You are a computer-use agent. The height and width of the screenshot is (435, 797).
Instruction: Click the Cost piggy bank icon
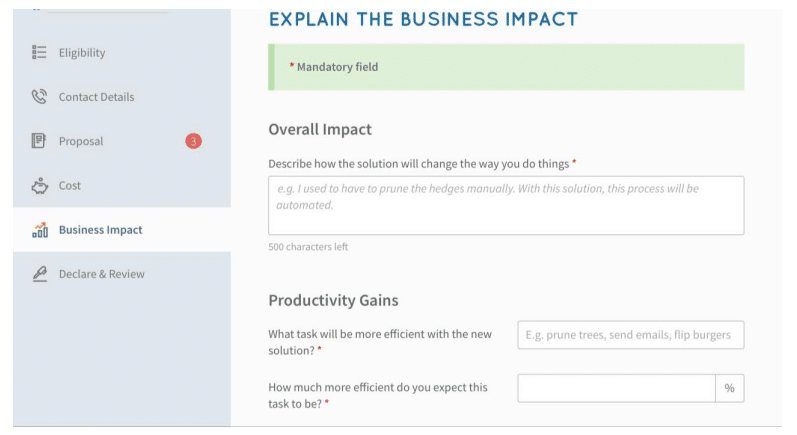[x=40, y=185]
